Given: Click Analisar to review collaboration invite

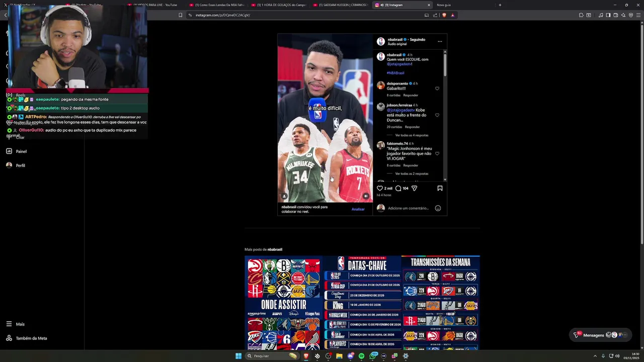Looking at the screenshot, I should click(358, 209).
